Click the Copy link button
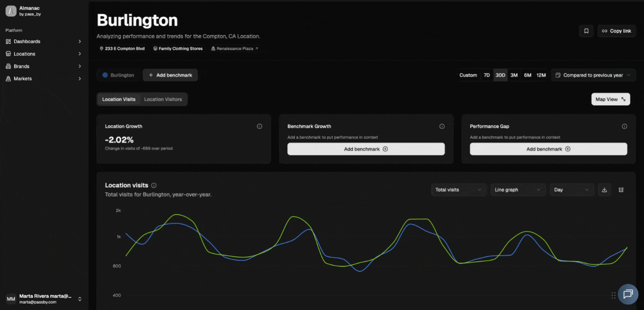 616,31
